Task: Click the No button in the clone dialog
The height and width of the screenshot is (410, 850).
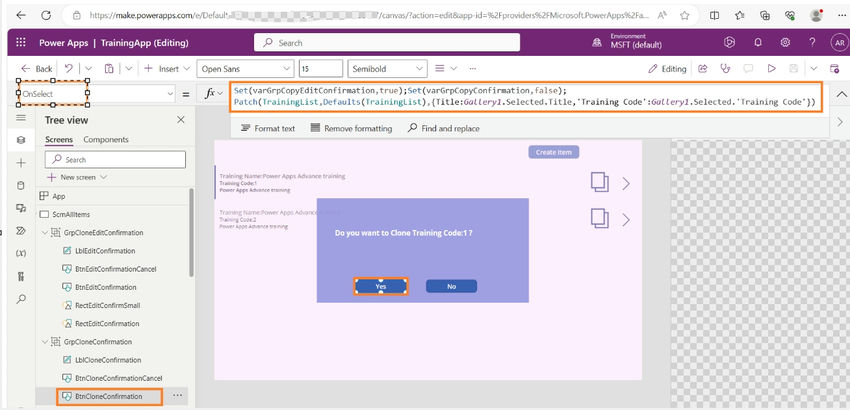Action: (452, 286)
